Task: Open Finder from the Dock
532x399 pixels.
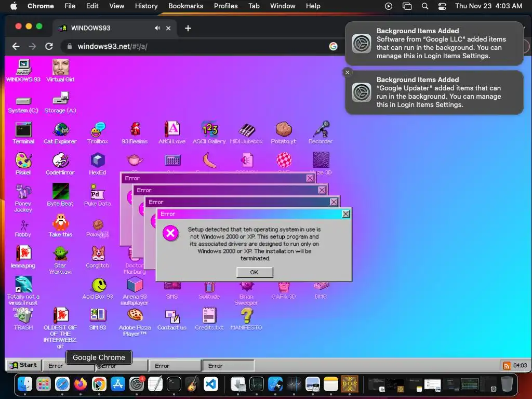Action: coord(25,384)
